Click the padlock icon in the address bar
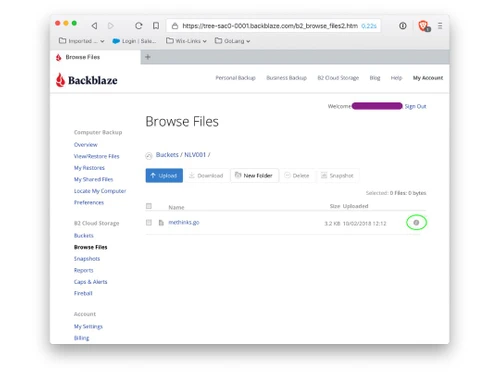500x375 pixels. tap(175, 26)
